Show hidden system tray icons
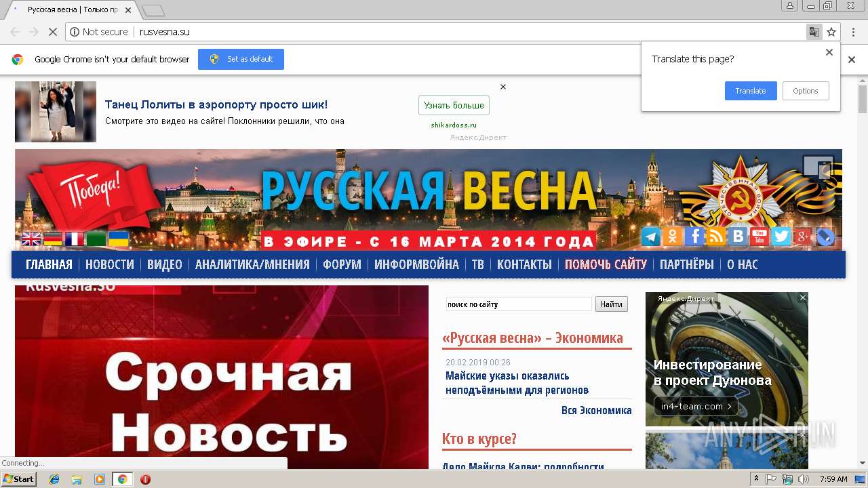This screenshot has height=488, width=868. [x=756, y=479]
